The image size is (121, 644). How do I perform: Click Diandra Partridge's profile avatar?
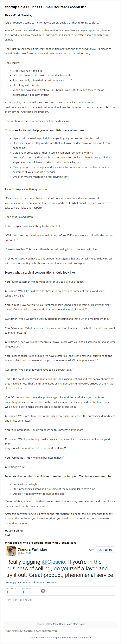11,551
